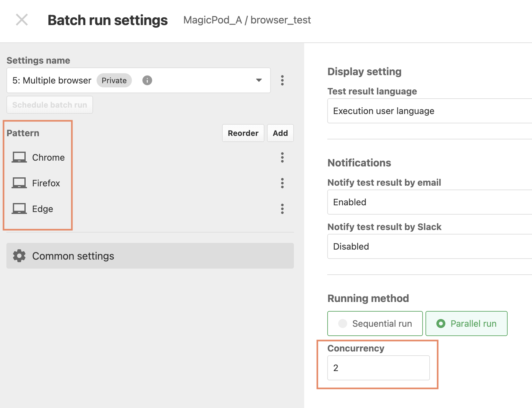Open the Edge pattern three-dot menu
The height and width of the screenshot is (408, 532).
(282, 209)
